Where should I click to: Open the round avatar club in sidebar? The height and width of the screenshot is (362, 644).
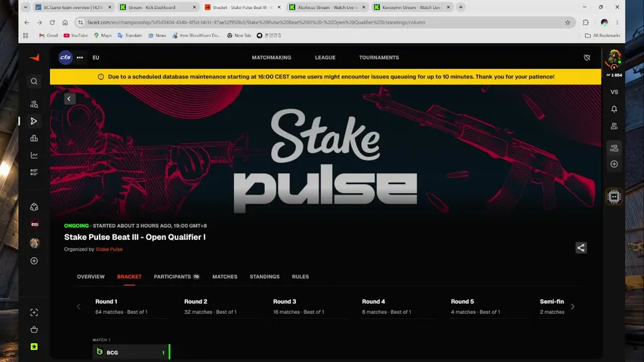coord(35,243)
